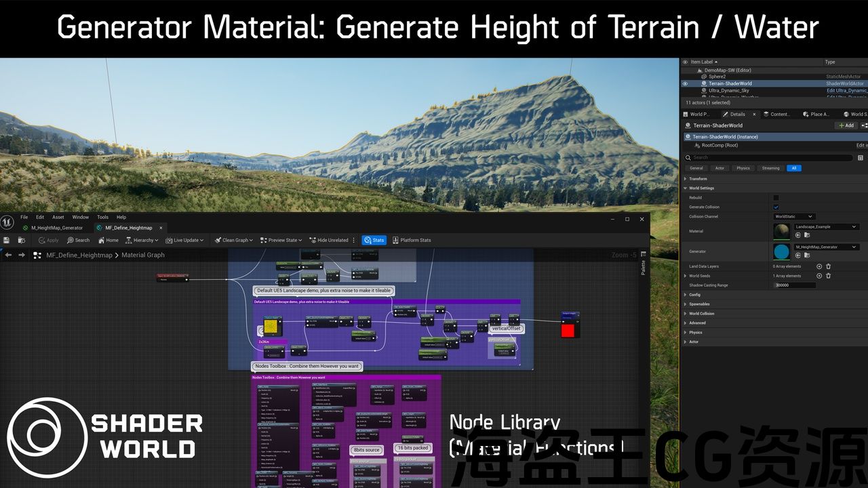Delete World Seeds array elements with trash icon
Viewport: 868px width, 488px height.
tap(828, 276)
